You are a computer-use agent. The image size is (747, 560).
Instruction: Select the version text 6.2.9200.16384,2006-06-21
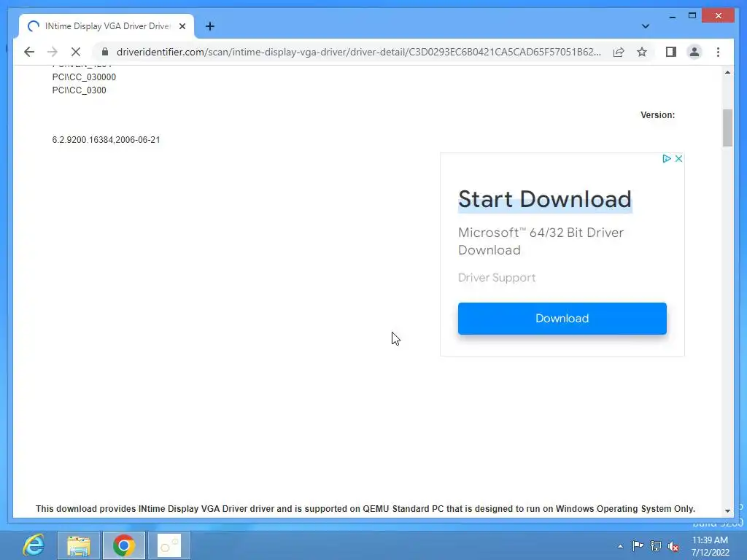click(107, 140)
